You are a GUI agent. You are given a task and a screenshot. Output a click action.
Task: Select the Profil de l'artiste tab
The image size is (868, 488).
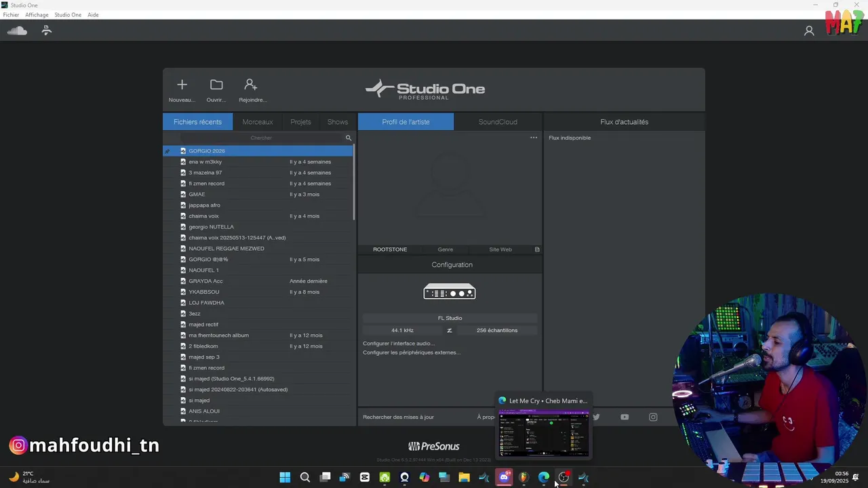(406, 122)
